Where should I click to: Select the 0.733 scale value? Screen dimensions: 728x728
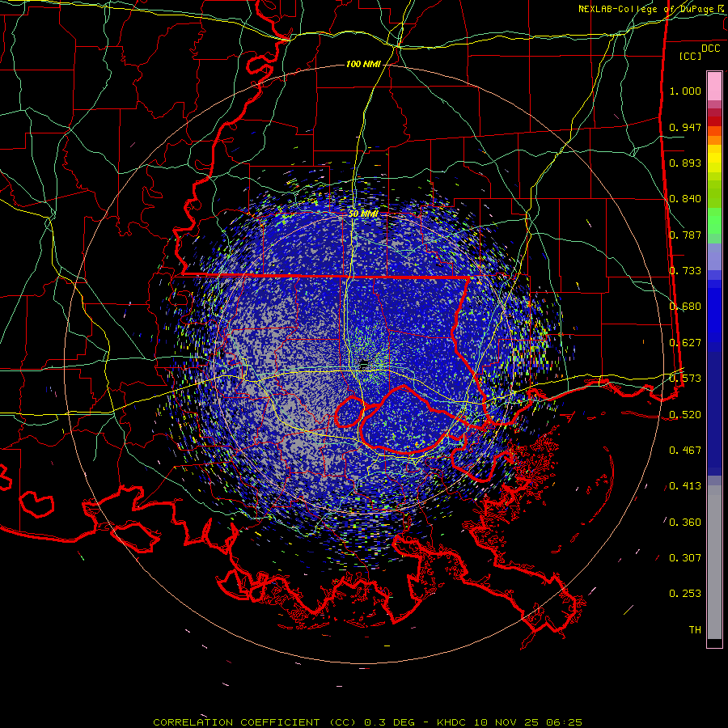(x=685, y=271)
